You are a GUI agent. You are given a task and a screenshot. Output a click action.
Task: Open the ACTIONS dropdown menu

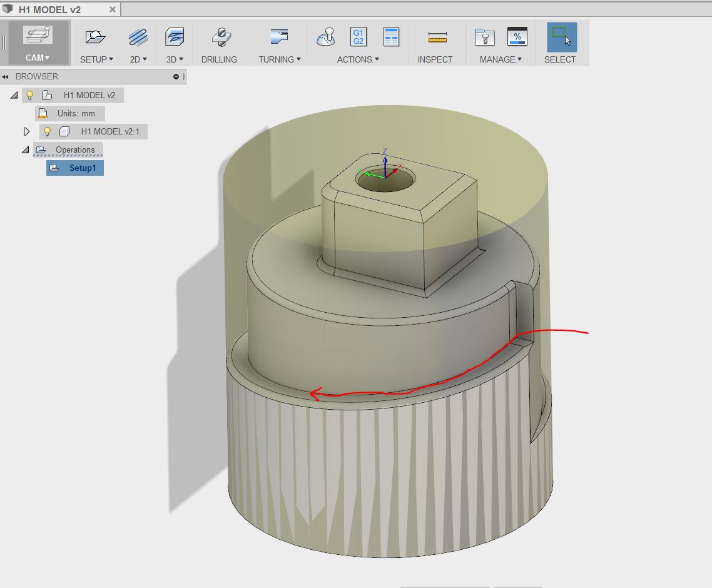(358, 59)
